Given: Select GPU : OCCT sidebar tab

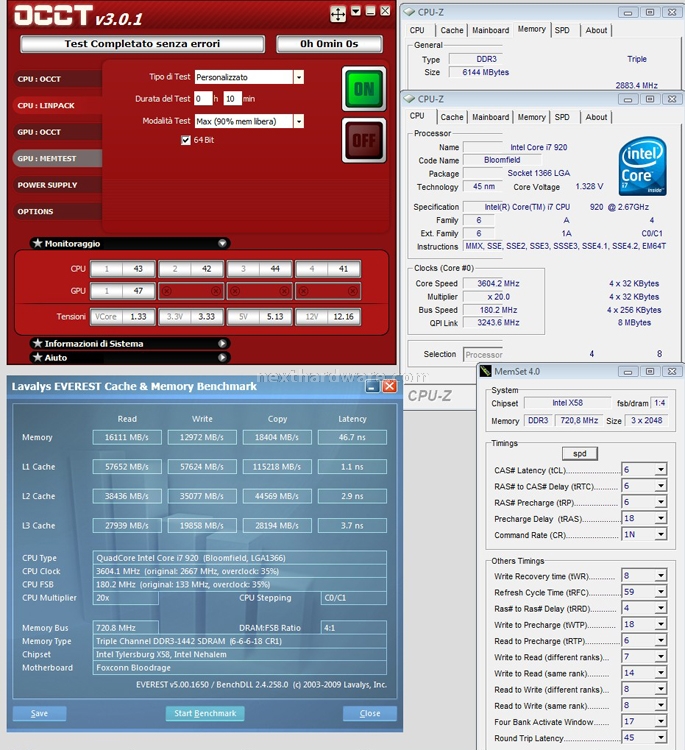Looking at the screenshot, I should click(x=57, y=132).
